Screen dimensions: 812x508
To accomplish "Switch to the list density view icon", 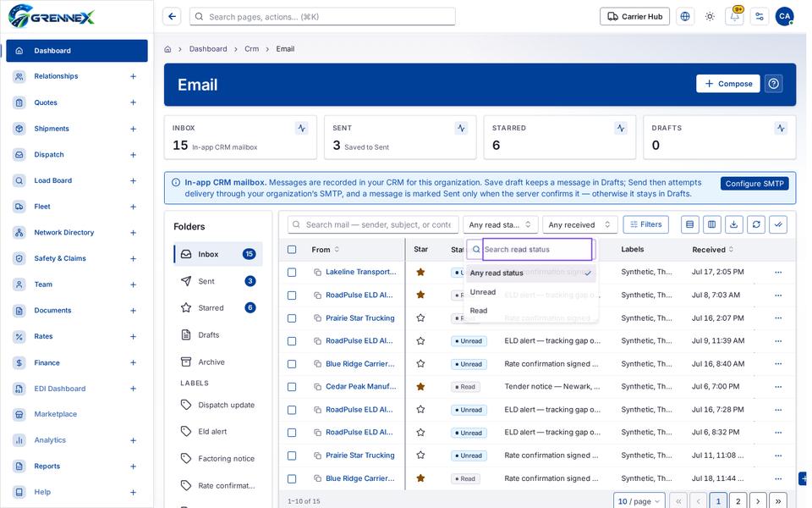I will pos(689,224).
